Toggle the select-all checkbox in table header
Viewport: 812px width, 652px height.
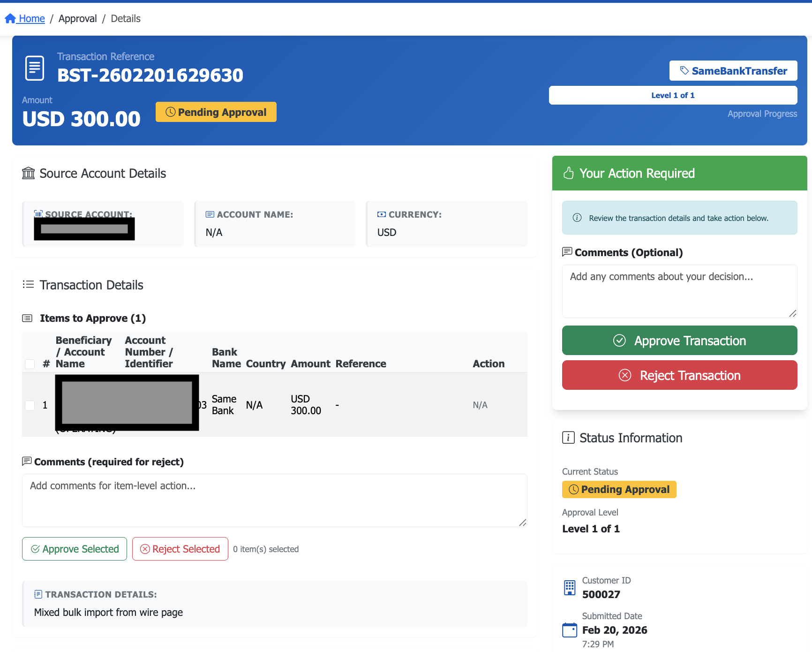(30, 364)
